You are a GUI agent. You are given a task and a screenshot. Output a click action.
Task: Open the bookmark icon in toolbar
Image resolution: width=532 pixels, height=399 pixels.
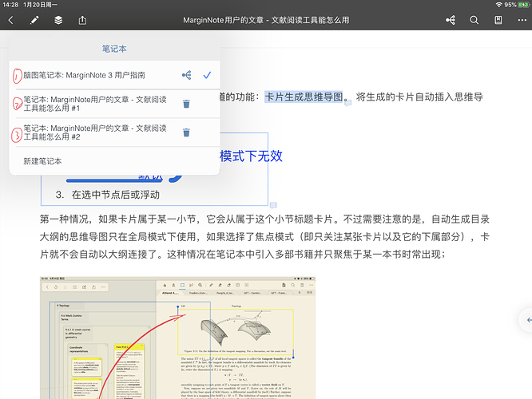[498, 20]
